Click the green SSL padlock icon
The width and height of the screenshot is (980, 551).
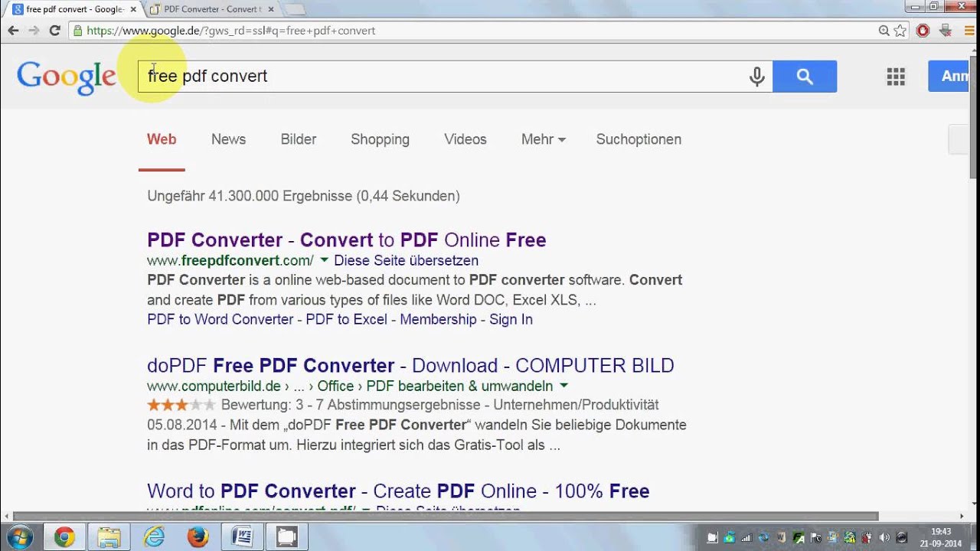77,31
